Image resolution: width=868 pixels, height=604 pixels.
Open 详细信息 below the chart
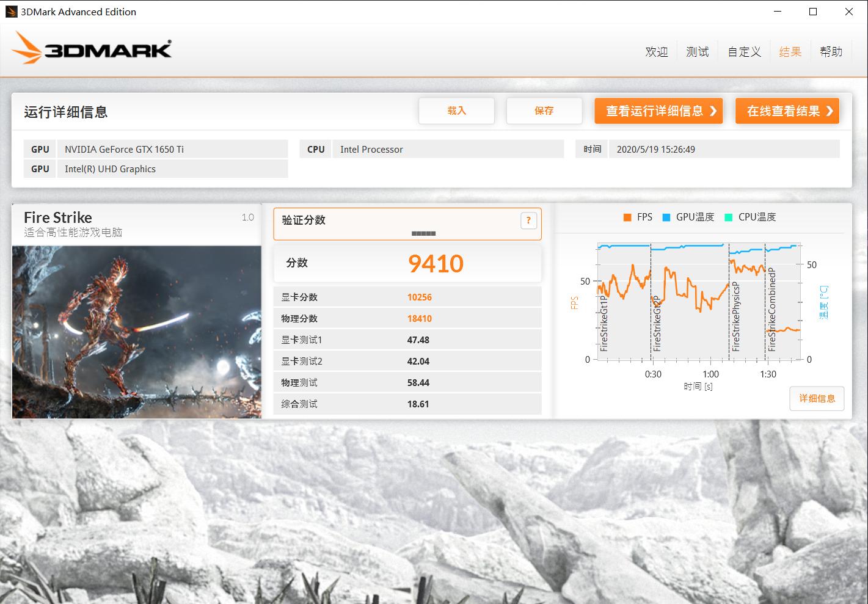817,398
